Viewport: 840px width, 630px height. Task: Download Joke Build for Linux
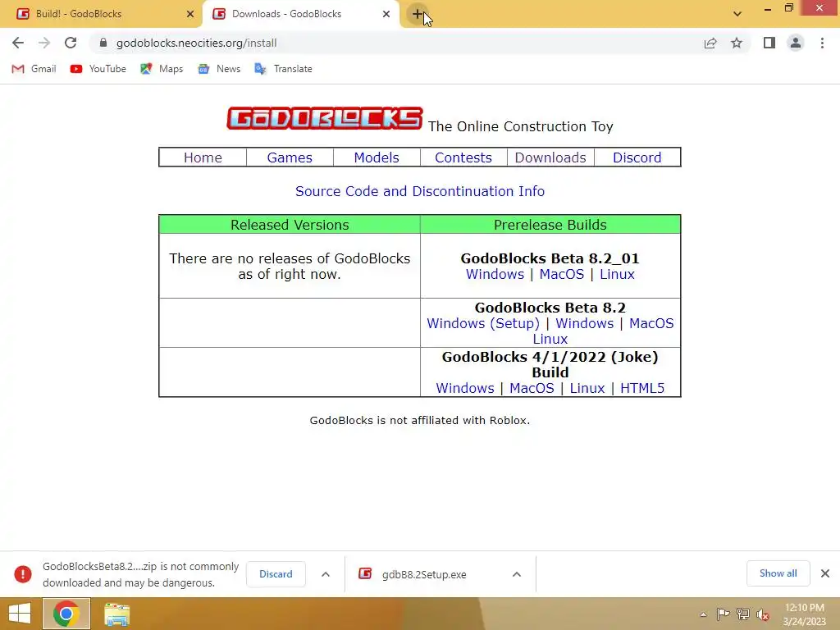click(587, 388)
